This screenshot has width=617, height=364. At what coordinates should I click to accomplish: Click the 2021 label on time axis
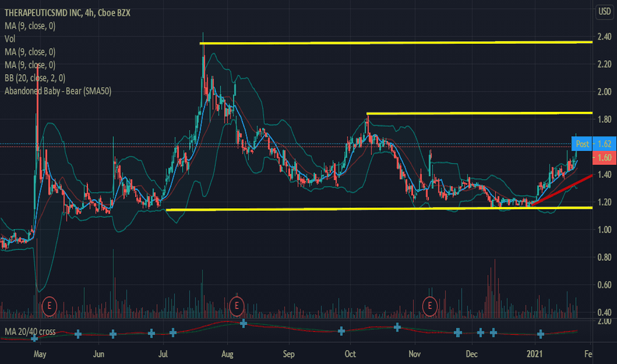(535, 354)
